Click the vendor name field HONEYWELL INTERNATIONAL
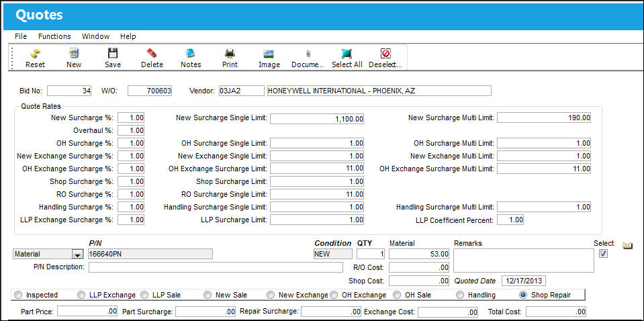Image resolution: width=644 pixels, height=321 pixels. [x=379, y=91]
